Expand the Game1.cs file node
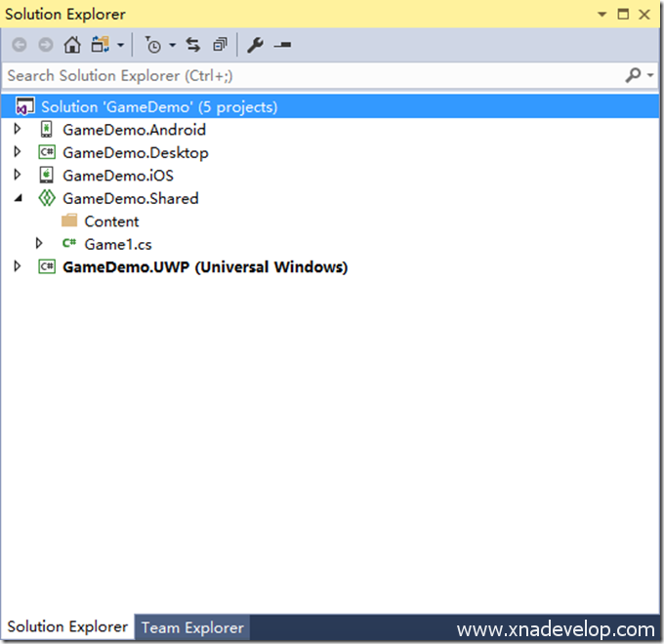 39,243
